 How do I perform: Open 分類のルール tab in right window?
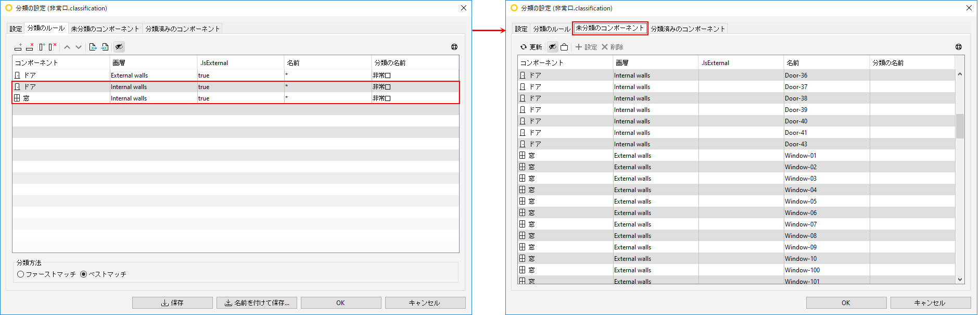tap(552, 29)
